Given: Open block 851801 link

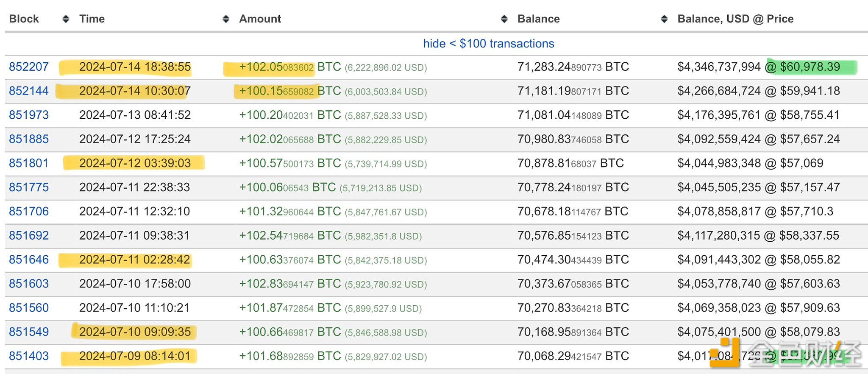Looking at the screenshot, I should coord(29,163).
